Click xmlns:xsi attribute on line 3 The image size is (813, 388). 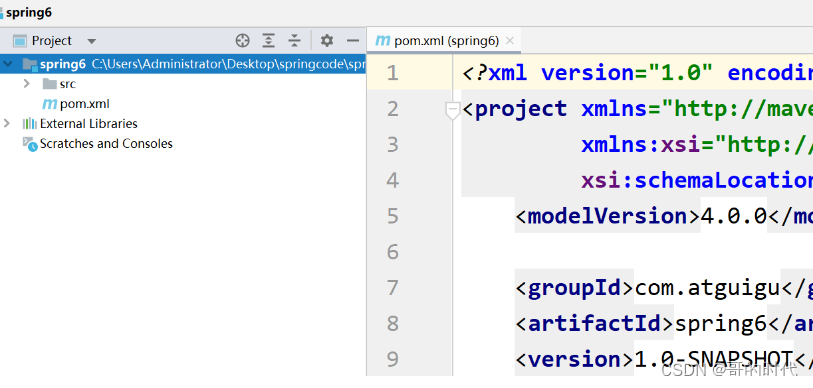(x=641, y=145)
